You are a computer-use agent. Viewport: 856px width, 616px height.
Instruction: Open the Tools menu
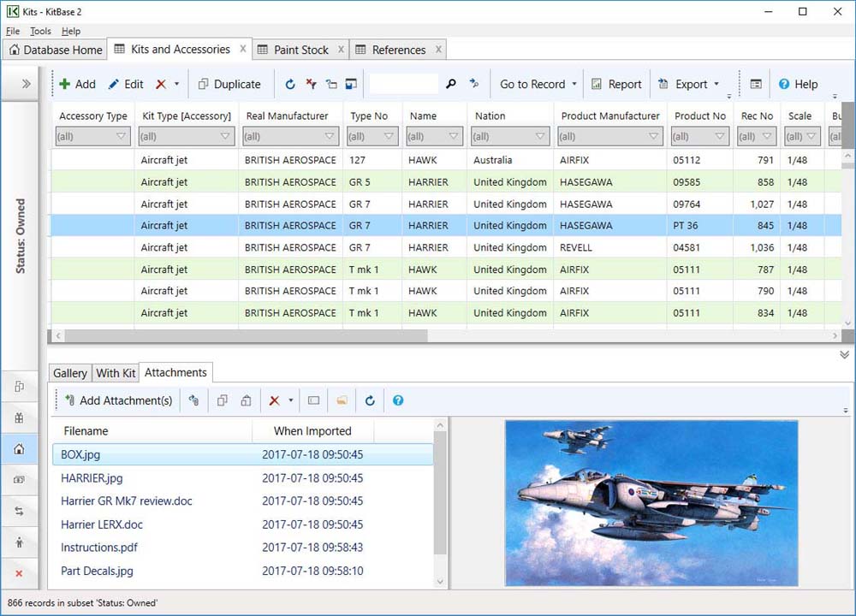click(x=40, y=31)
